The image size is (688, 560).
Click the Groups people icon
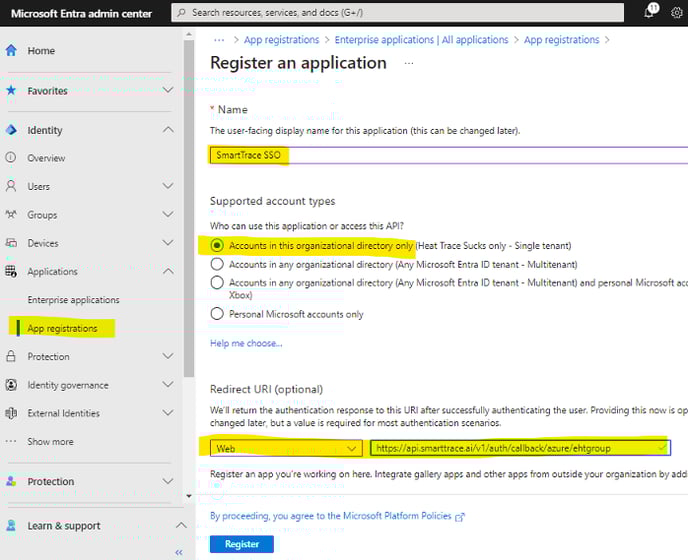(11, 215)
